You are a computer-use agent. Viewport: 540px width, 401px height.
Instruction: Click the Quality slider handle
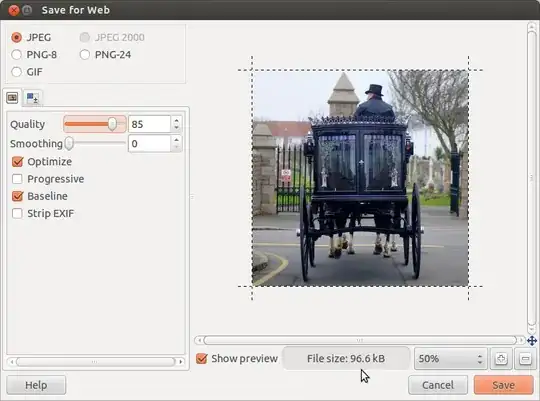tap(112, 124)
